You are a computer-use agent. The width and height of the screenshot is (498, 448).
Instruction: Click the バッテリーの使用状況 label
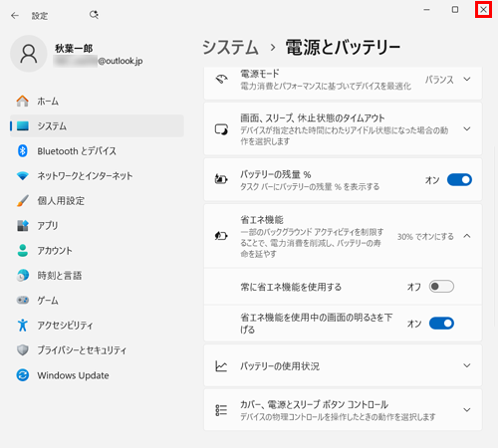pyautogui.click(x=280, y=366)
